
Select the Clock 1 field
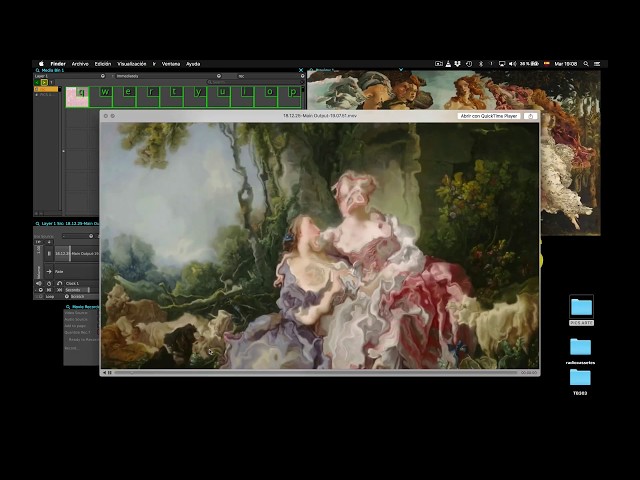tap(82, 283)
